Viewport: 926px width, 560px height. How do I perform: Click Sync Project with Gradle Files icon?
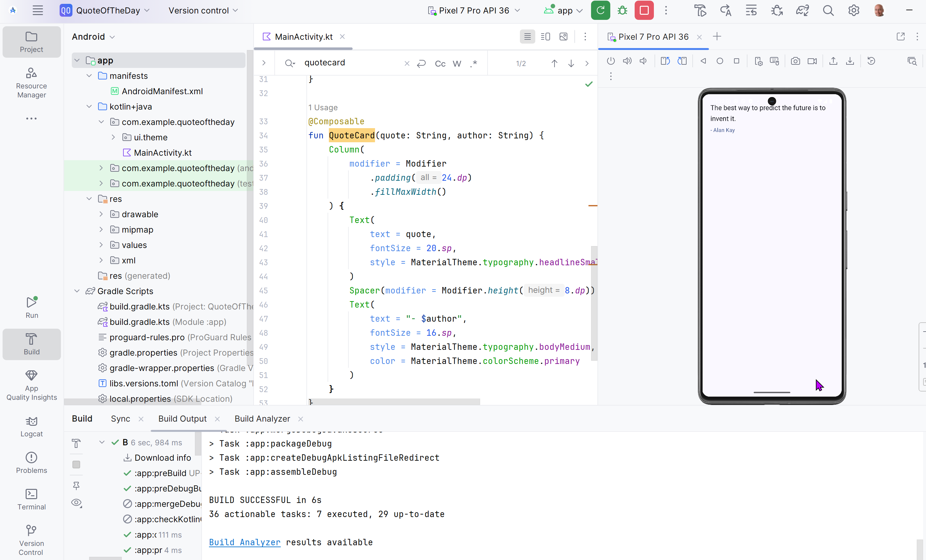802,11
